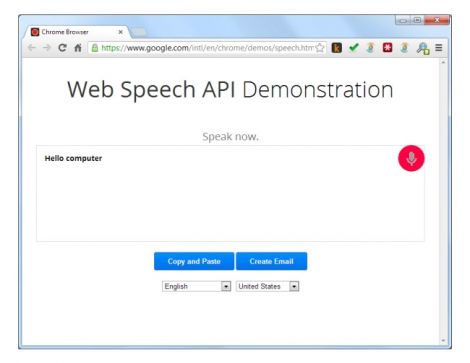Minimize the browser window
The image size is (470, 363).
pos(403,20)
